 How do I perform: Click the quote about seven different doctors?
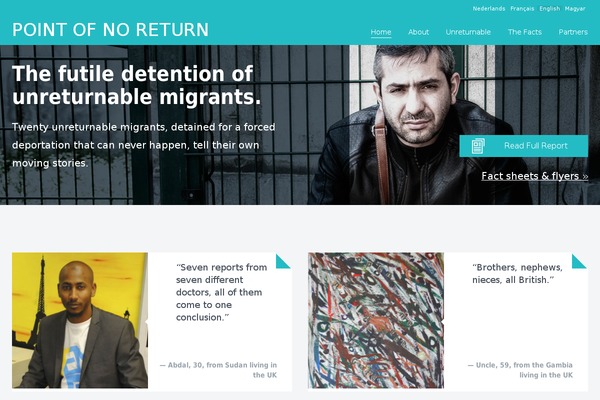[221, 292]
